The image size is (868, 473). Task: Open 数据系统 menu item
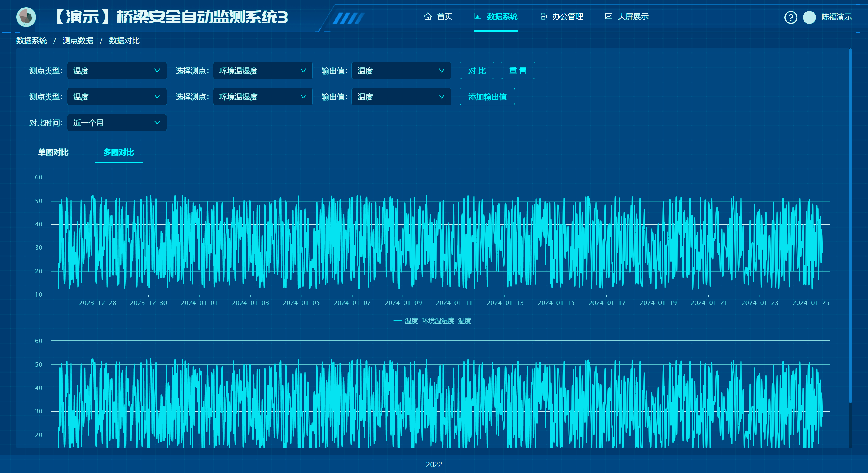(x=502, y=17)
